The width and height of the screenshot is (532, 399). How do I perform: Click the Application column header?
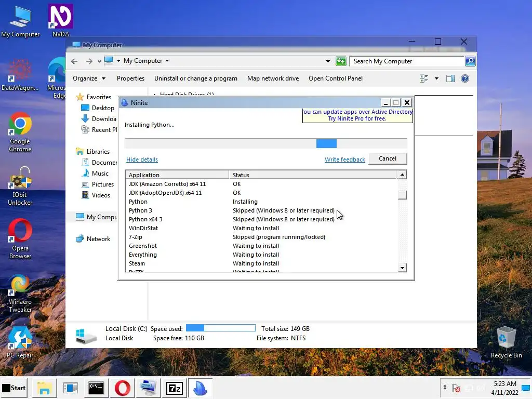[x=177, y=175]
